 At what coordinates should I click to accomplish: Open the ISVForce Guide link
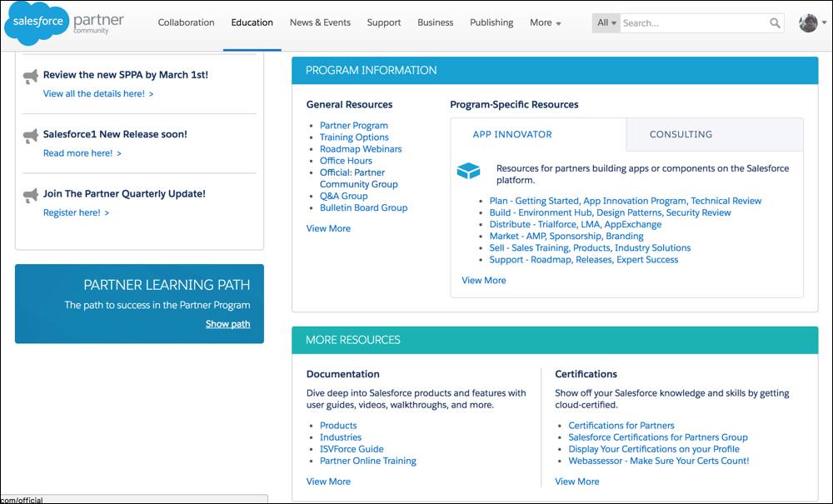(x=352, y=449)
